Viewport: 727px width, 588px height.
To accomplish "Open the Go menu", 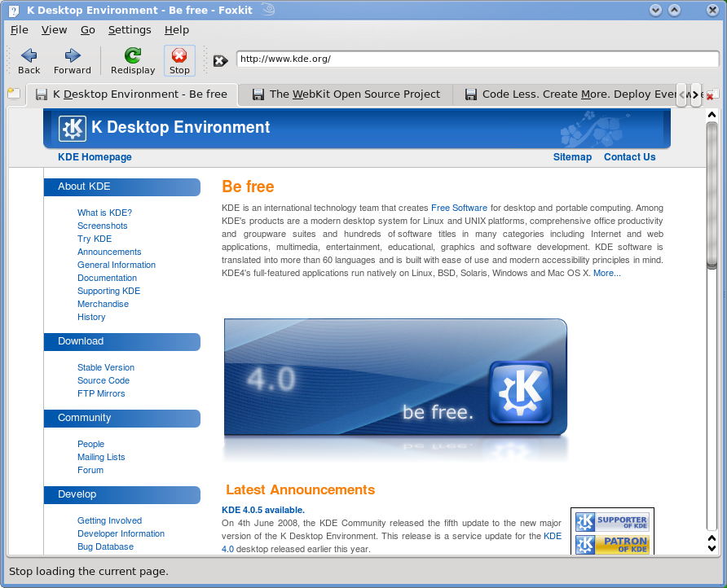I will [x=88, y=30].
